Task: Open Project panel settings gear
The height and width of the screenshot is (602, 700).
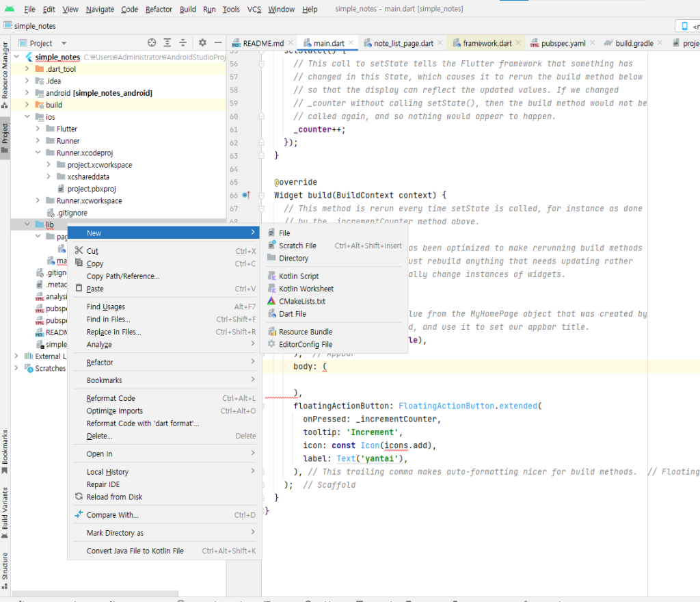Action: [x=202, y=43]
